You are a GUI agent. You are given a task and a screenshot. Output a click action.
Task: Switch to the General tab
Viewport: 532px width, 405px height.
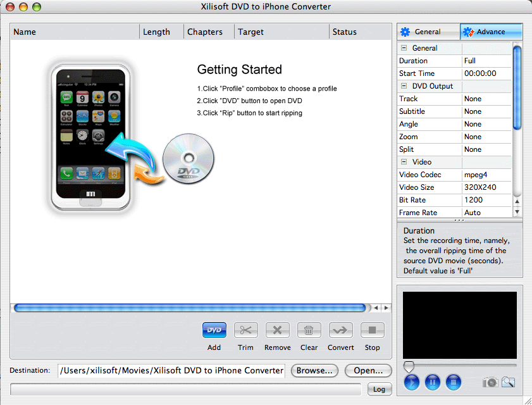tap(428, 32)
